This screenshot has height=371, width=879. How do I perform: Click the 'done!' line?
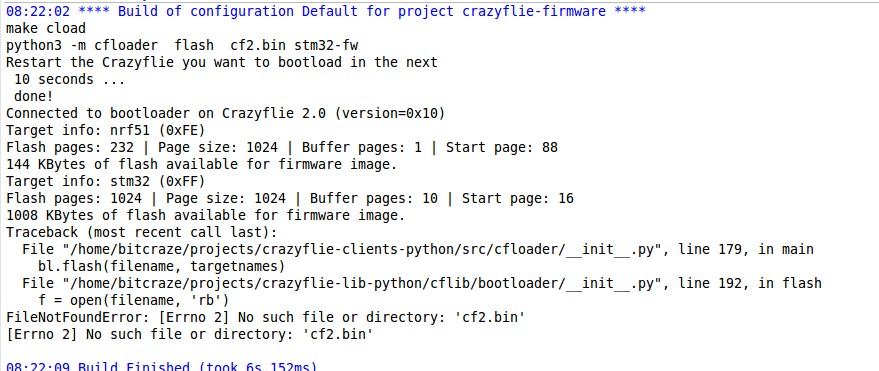click(34, 96)
